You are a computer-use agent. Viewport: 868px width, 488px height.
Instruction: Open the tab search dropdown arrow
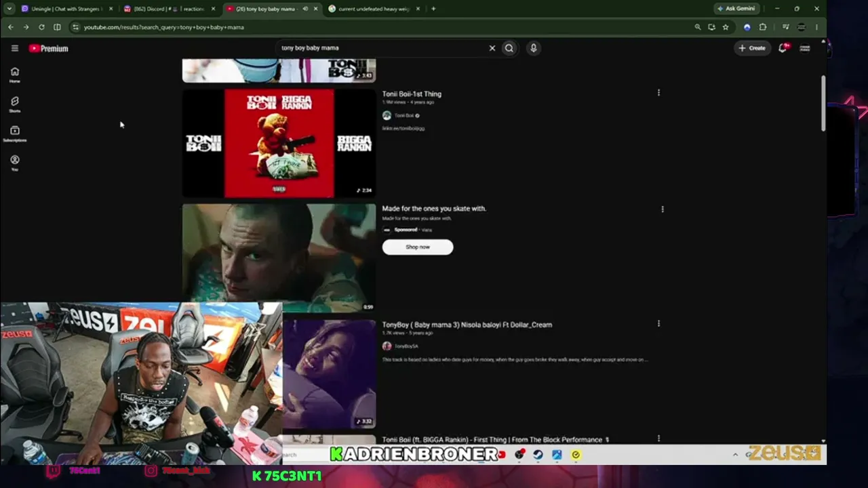9,9
